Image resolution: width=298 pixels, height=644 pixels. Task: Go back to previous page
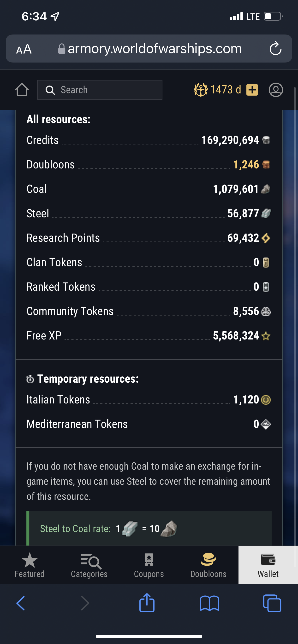pyautogui.click(x=21, y=603)
